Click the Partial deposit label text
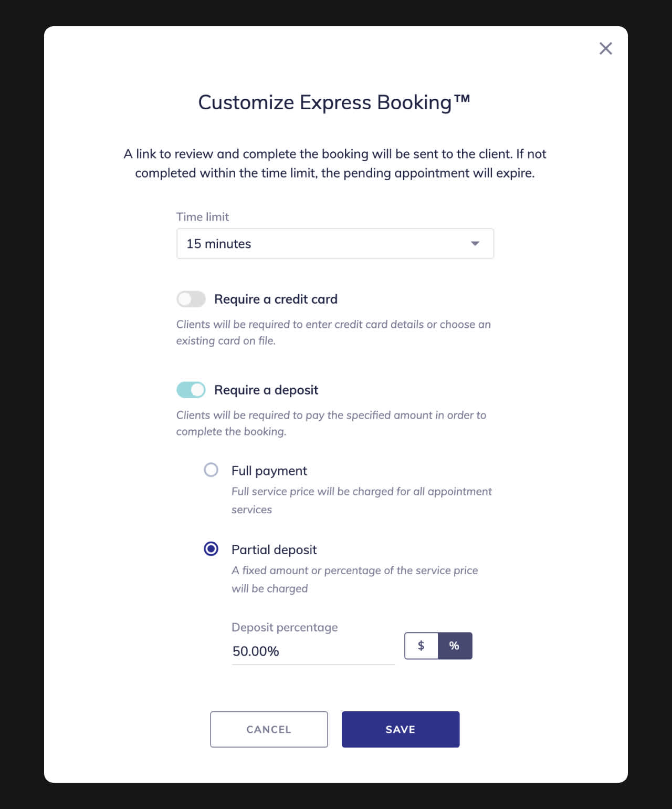The image size is (672, 809). pyautogui.click(x=274, y=549)
